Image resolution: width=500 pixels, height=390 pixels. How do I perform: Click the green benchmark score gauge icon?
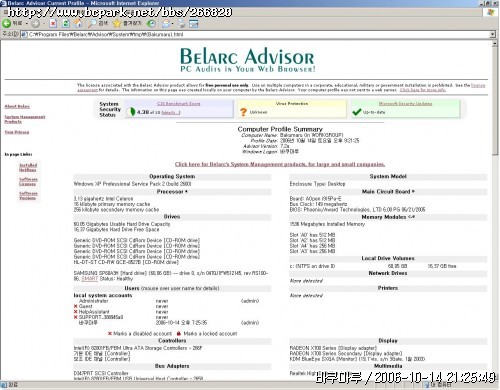[x=132, y=112]
